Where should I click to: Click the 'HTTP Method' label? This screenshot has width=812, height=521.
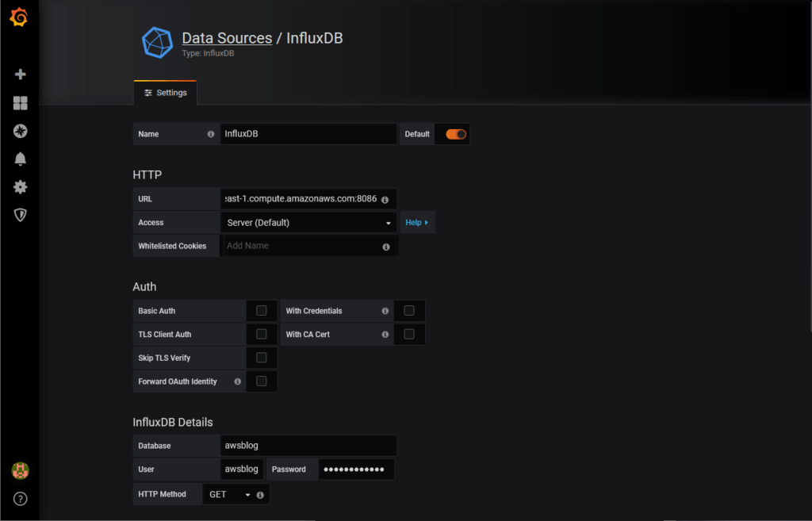162,495
